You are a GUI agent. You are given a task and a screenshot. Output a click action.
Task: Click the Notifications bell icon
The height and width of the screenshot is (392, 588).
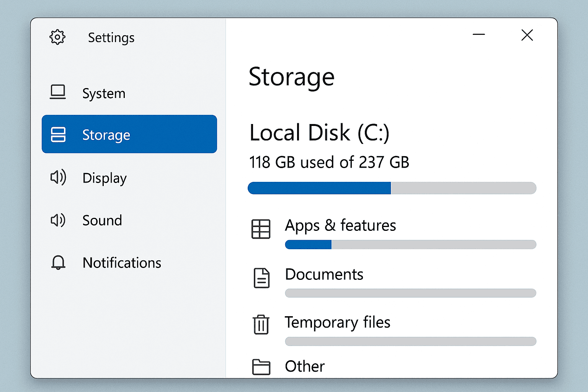(58, 263)
